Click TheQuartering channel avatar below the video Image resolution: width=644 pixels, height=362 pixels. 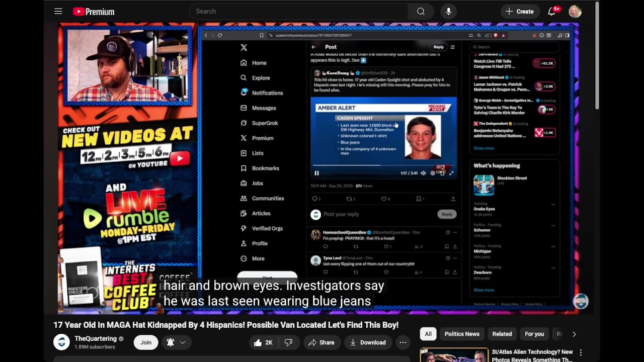click(x=61, y=342)
